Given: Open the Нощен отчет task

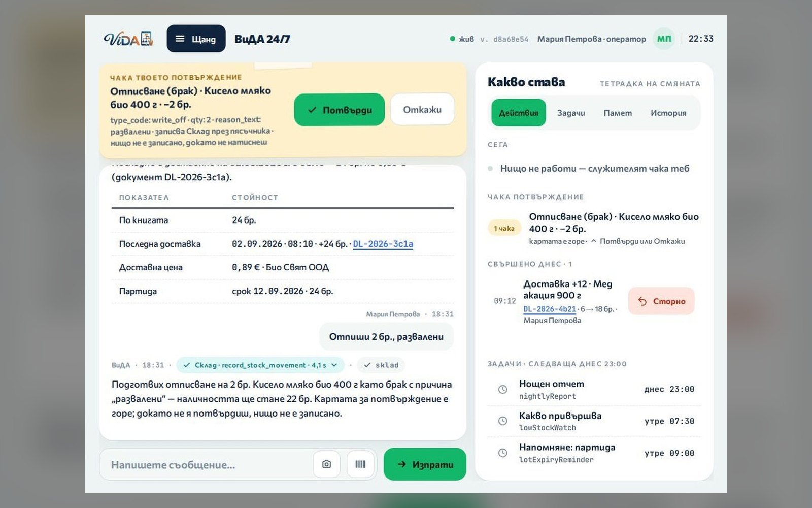Looking at the screenshot, I should click(x=594, y=390).
